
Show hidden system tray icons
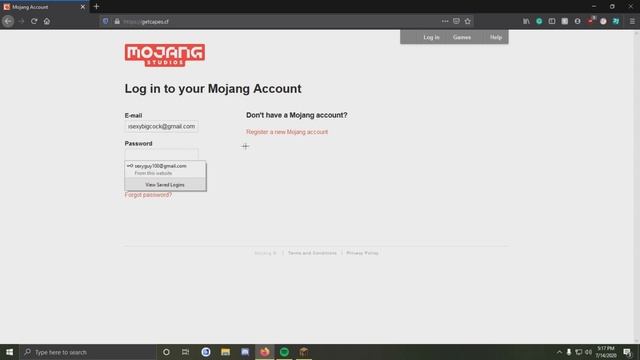559,352
